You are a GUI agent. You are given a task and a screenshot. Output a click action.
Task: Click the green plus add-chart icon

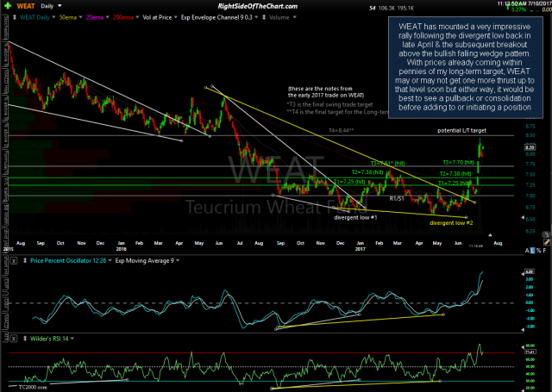pos(8,6)
